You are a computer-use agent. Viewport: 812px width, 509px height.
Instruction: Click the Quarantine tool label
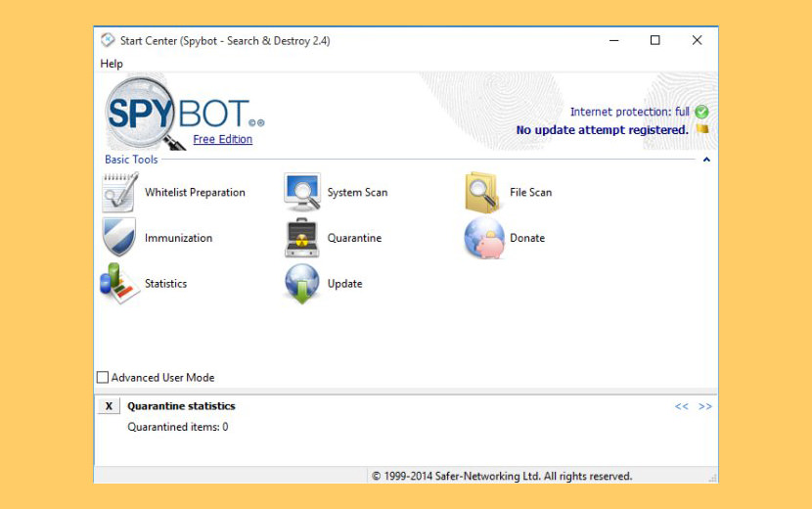coord(354,238)
